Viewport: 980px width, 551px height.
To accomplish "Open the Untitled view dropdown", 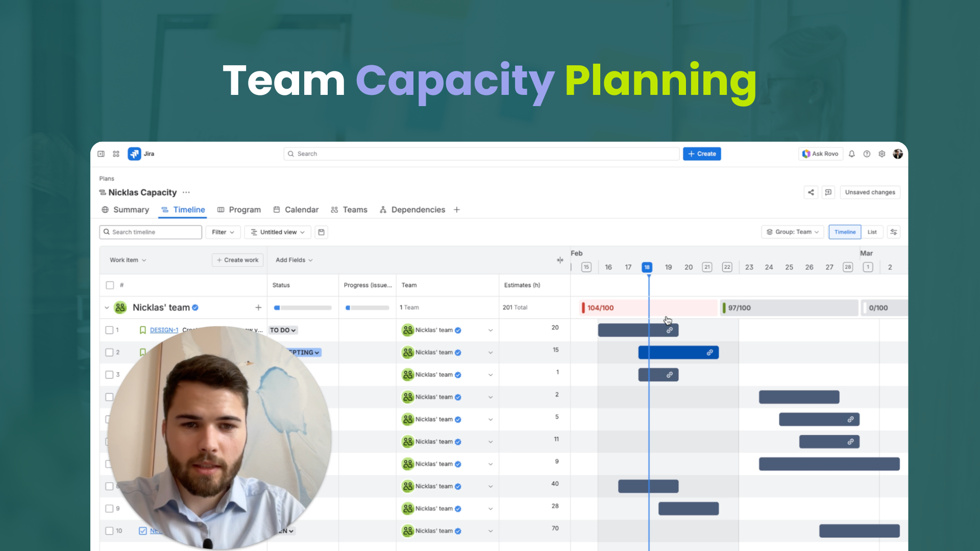I will pos(278,232).
